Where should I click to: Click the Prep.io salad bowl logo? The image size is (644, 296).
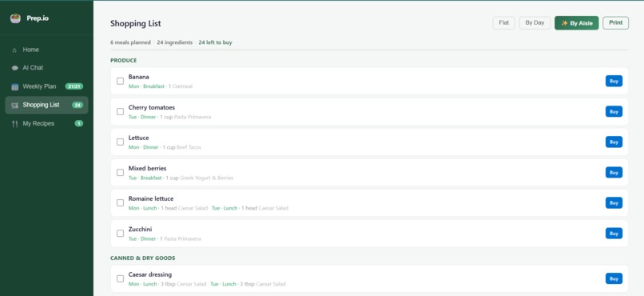[15, 18]
